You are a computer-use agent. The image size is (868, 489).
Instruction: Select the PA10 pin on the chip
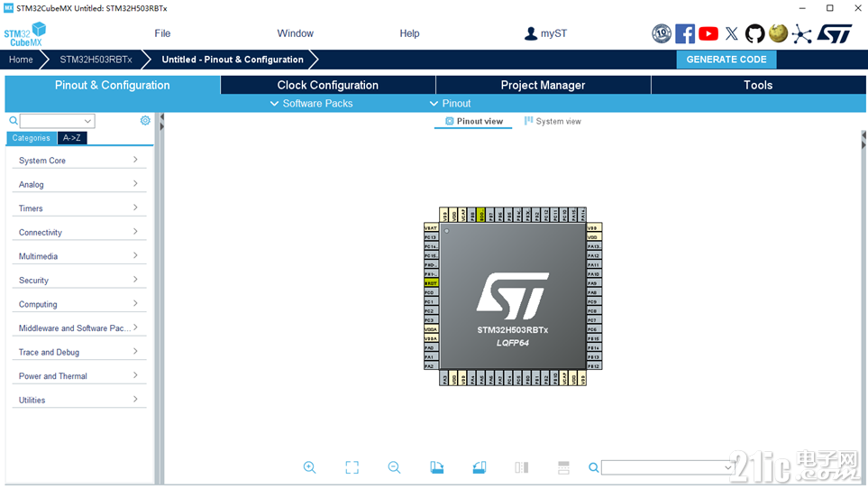(594, 273)
